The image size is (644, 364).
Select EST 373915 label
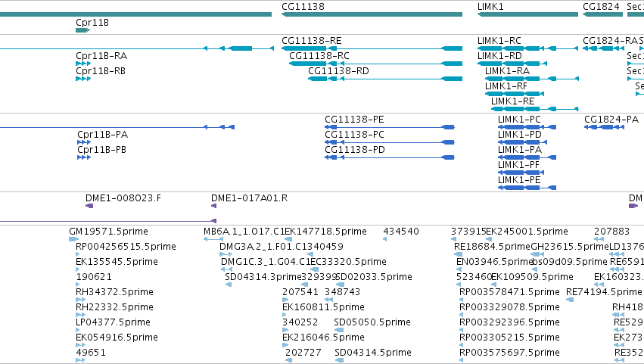(x=468, y=232)
